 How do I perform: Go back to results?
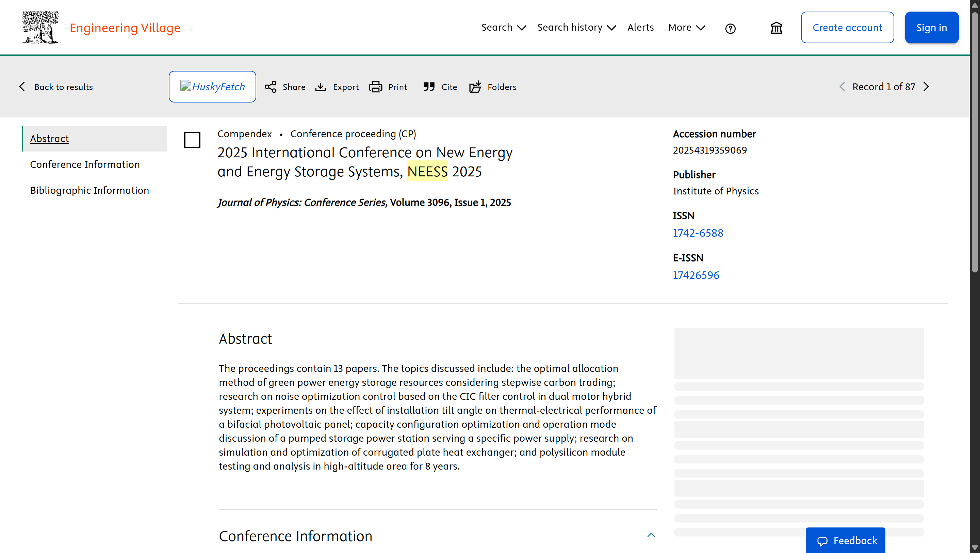tap(56, 87)
